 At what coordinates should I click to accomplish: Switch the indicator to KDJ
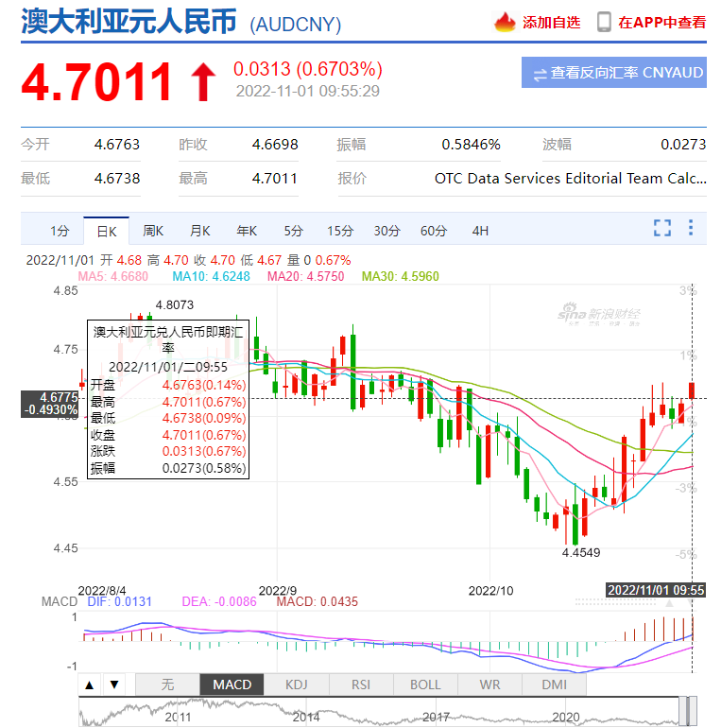(297, 685)
